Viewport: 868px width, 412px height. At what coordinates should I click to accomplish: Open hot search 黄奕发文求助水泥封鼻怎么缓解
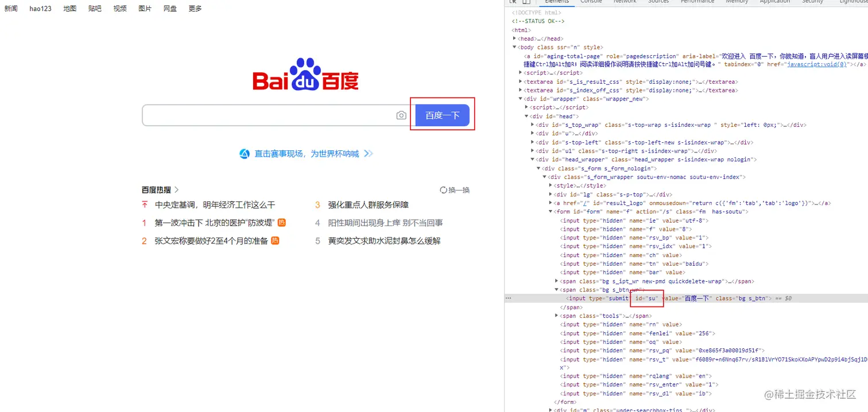[x=384, y=240]
